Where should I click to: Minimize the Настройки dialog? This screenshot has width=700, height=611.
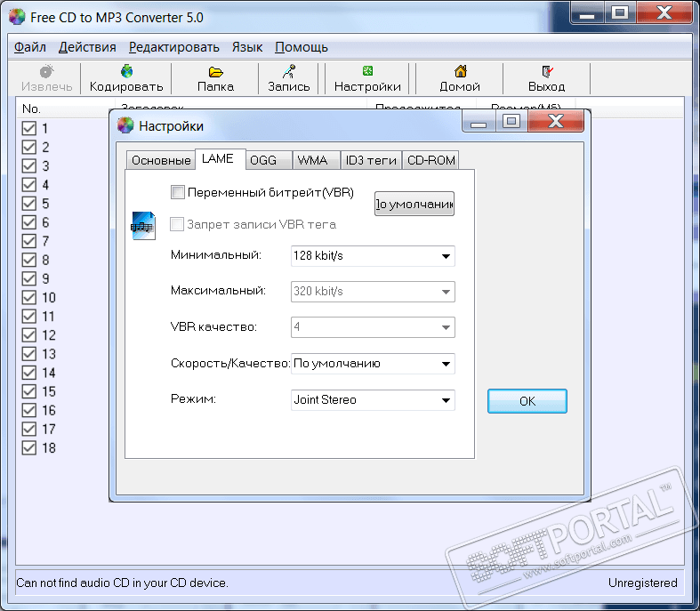point(479,121)
